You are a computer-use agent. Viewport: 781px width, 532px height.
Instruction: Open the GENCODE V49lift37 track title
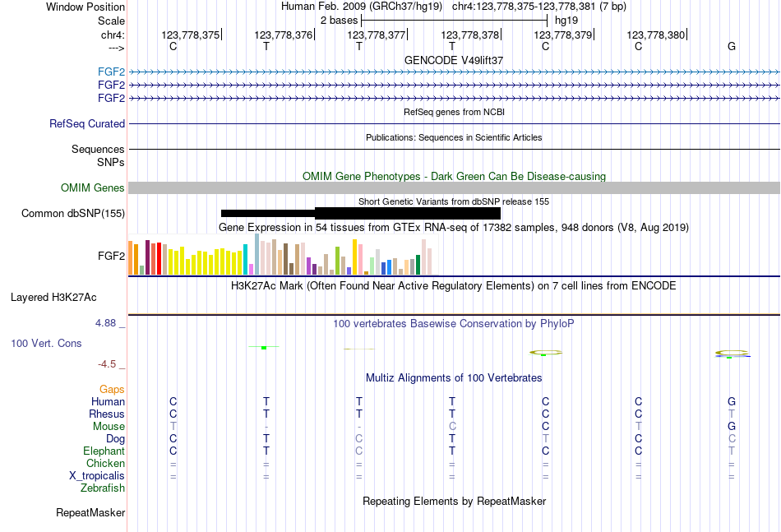coord(454,60)
